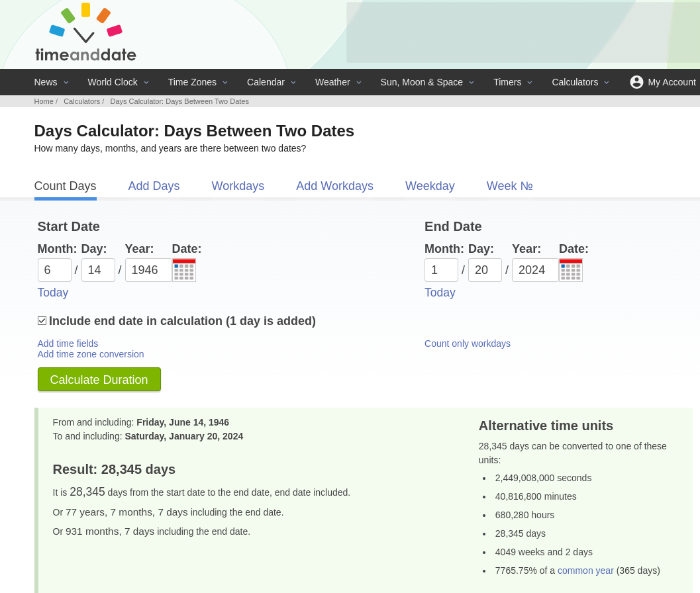
Task: Go to Calculators breadcrumb link
Action: 81,101
